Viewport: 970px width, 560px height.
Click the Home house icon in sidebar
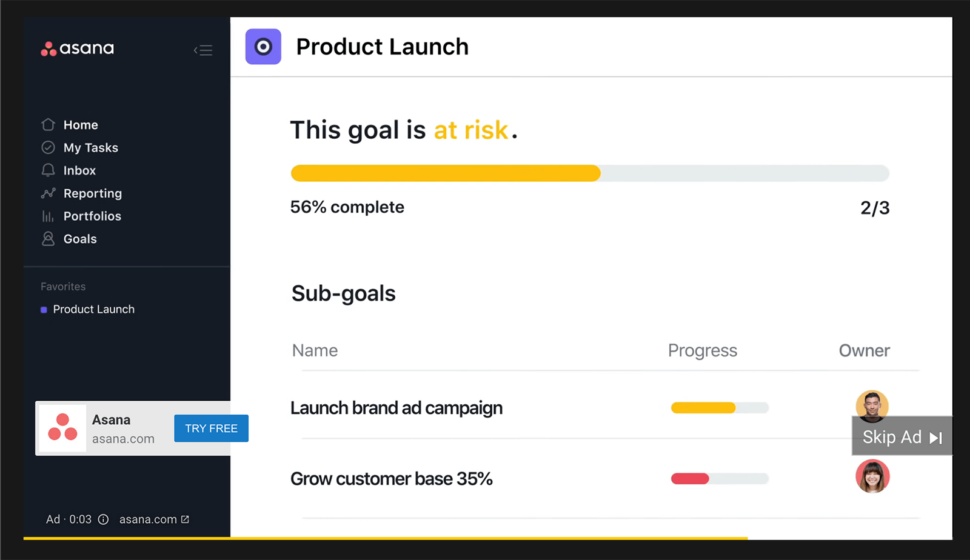coord(48,124)
